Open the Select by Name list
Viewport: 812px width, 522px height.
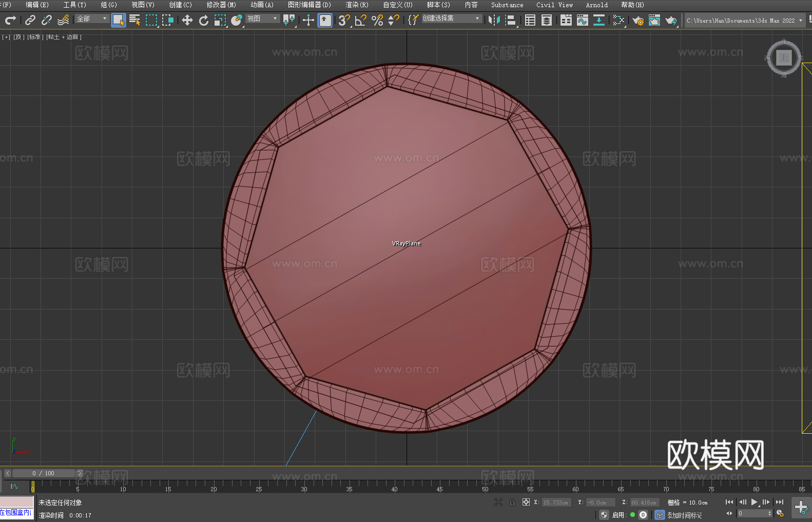coord(135,20)
